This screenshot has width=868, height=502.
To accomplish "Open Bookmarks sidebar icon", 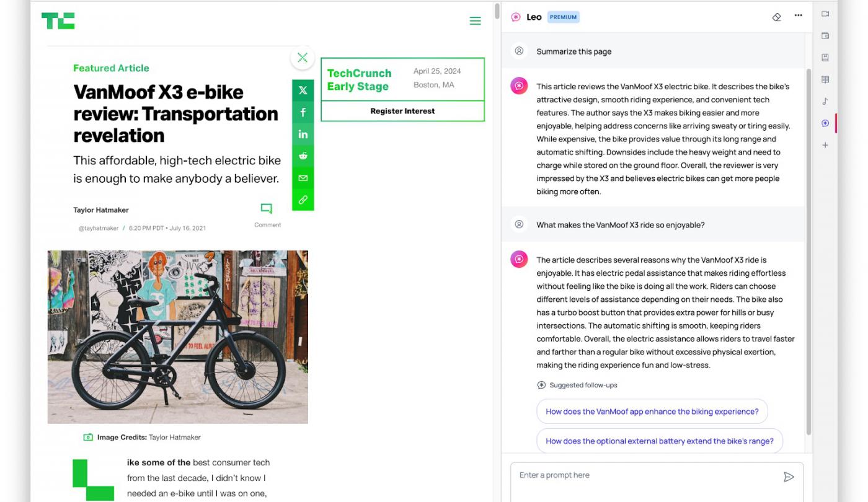I will [x=825, y=58].
